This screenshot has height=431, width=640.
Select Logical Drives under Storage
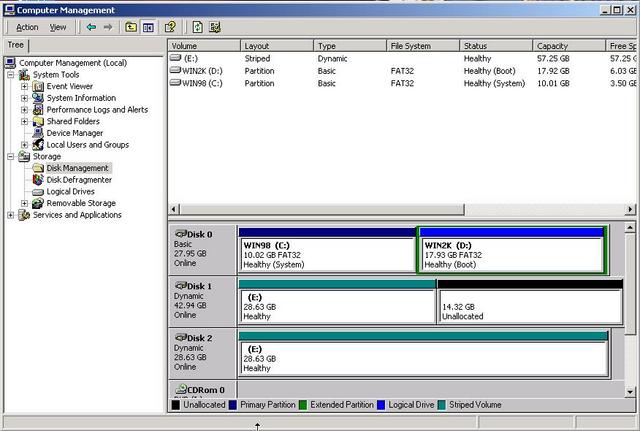pyautogui.click(x=70, y=191)
